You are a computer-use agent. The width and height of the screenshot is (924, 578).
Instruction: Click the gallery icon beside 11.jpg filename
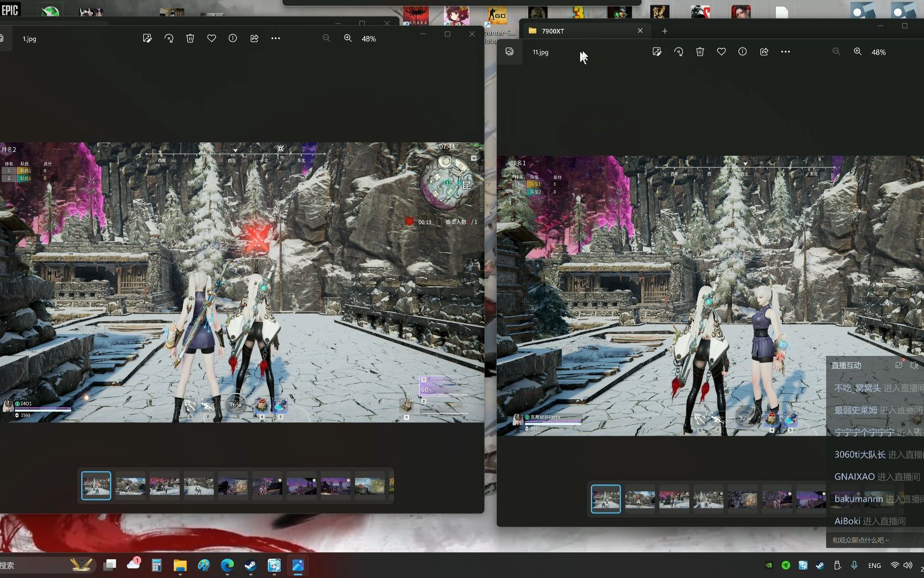pos(510,52)
